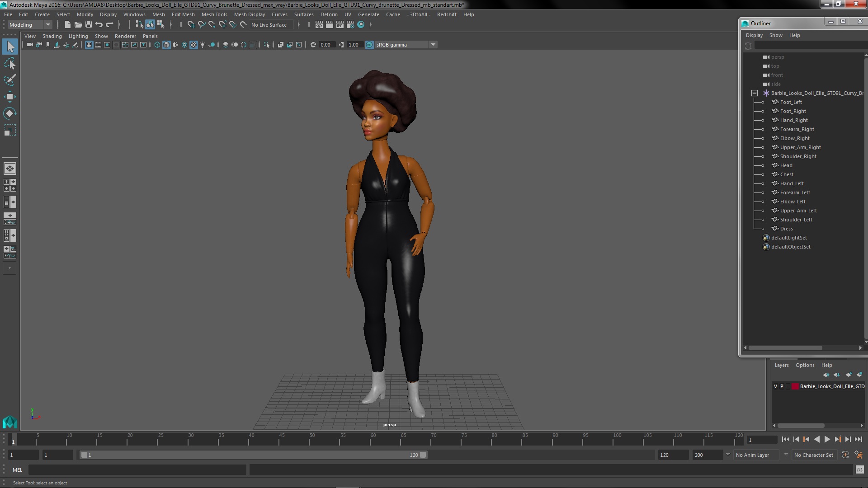Image resolution: width=868 pixels, height=488 pixels.
Task: Click the four-view layout icon
Action: pyautogui.click(x=10, y=185)
